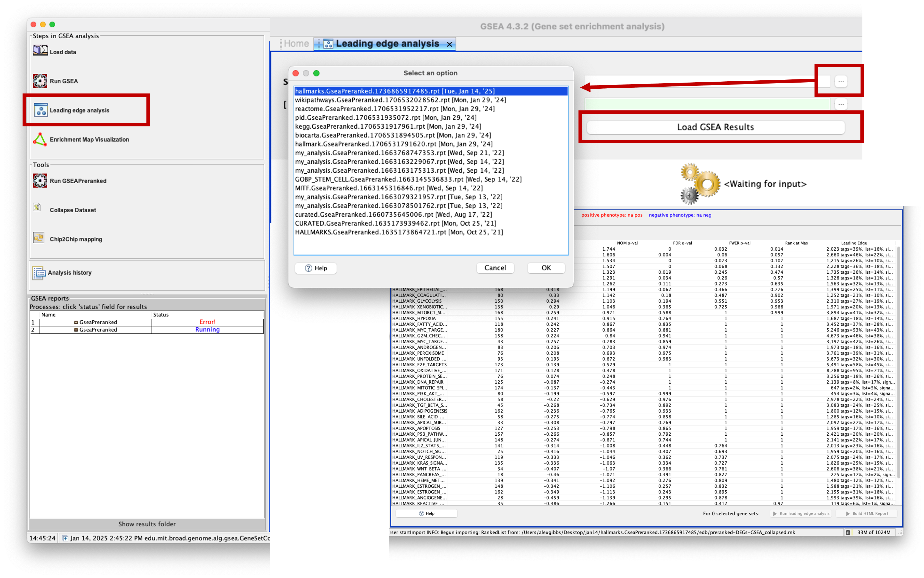Click the lower ellipsis browse button beside green field
The width and height of the screenshot is (924, 578).
click(x=841, y=104)
